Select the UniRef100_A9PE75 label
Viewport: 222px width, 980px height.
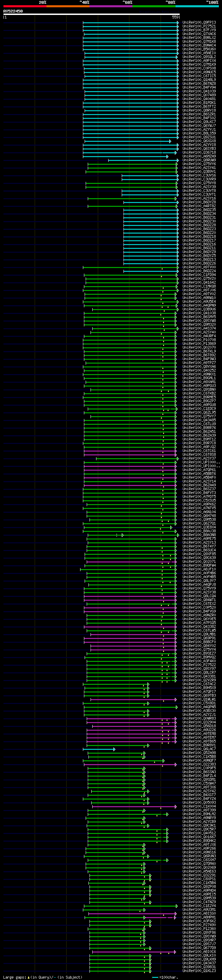199,539
